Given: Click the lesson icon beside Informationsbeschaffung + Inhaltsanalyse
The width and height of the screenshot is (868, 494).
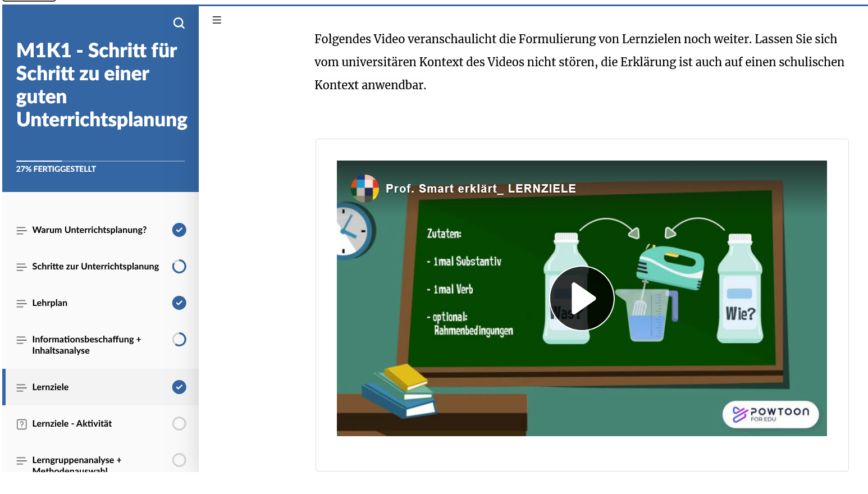Looking at the screenshot, I should 21,340.
